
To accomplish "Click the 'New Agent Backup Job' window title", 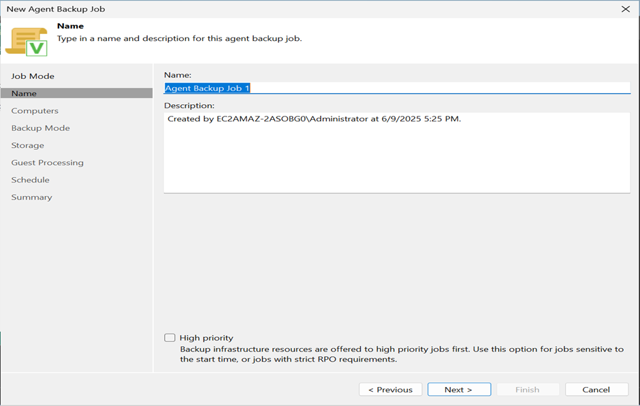I will coord(56,9).
